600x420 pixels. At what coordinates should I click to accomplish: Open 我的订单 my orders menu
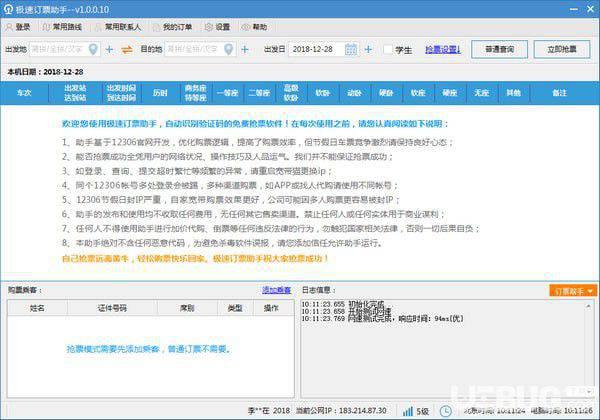click(x=173, y=27)
